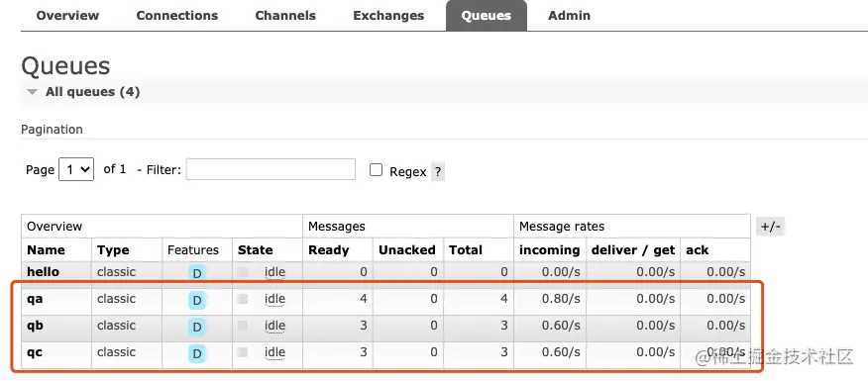
Task: Click the state indicator square for qc queue
Action: click(243, 351)
